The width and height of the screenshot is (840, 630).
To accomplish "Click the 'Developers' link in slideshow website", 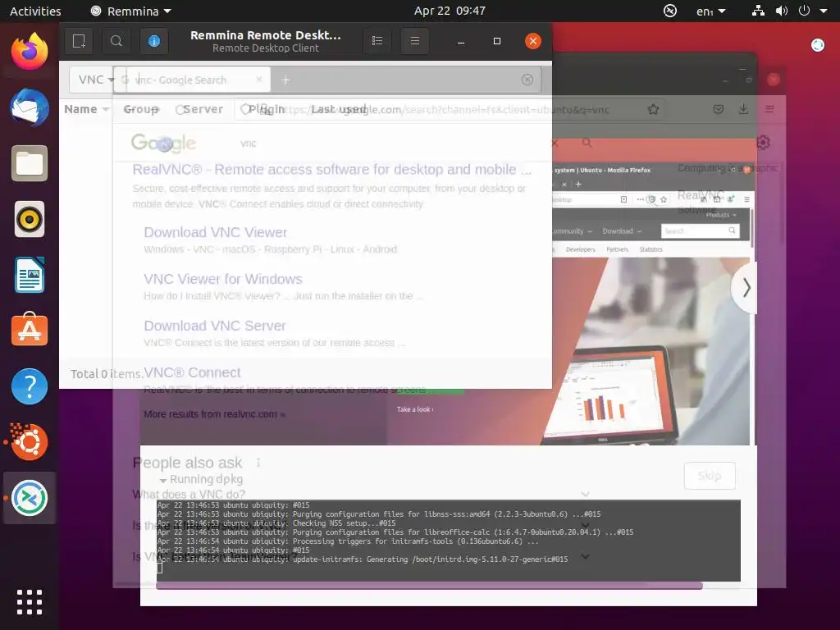I will pyautogui.click(x=580, y=249).
